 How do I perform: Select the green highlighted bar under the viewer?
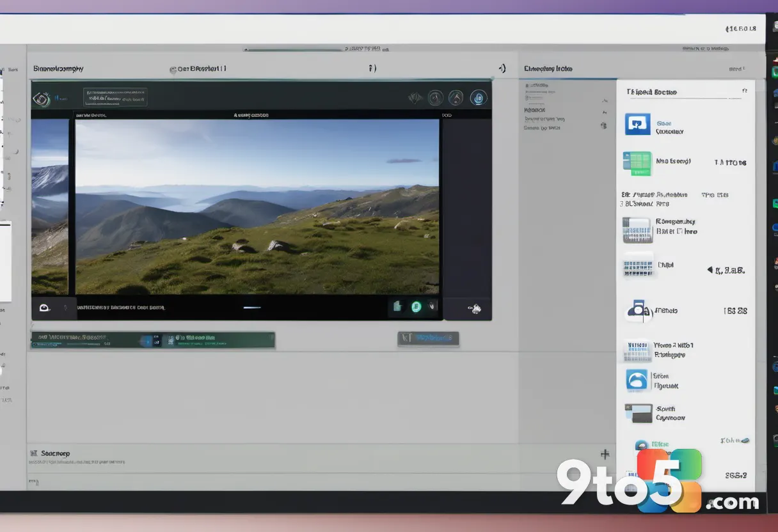point(153,340)
